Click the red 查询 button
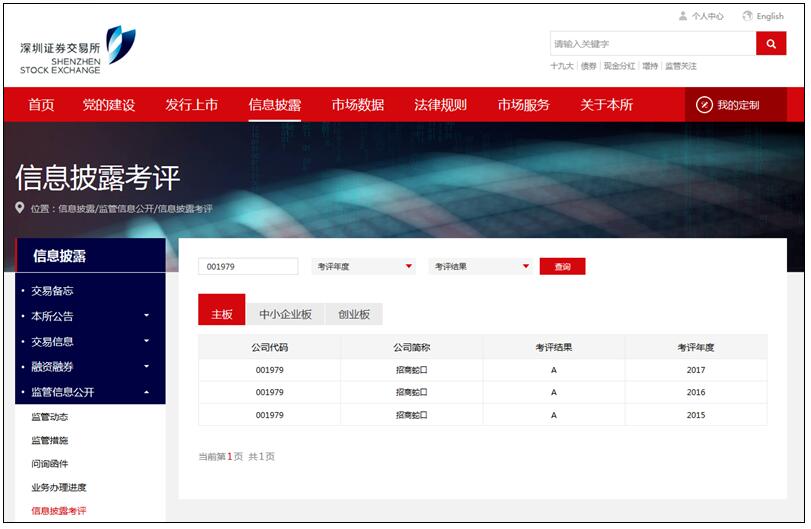Image resolution: width=811 pixels, height=529 pixels. [x=562, y=266]
